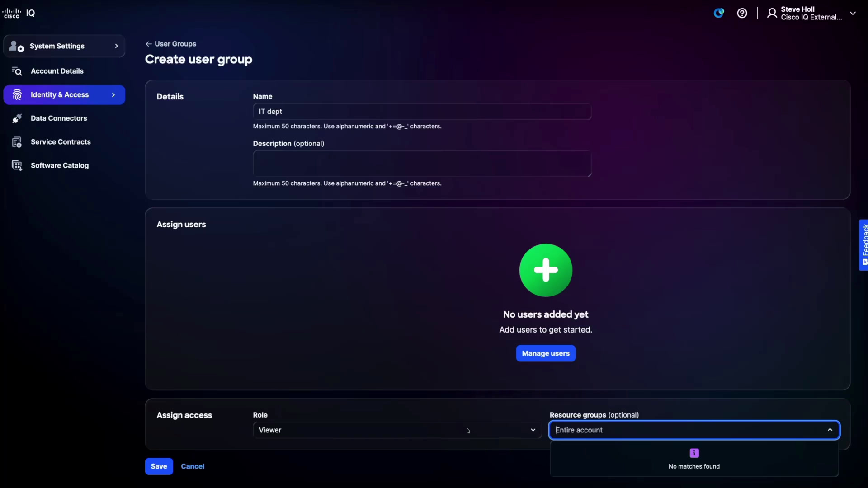This screenshot has height=488, width=868.
Task: Expand Identity & Access chevron arrow
Action: tap(113, 95)
